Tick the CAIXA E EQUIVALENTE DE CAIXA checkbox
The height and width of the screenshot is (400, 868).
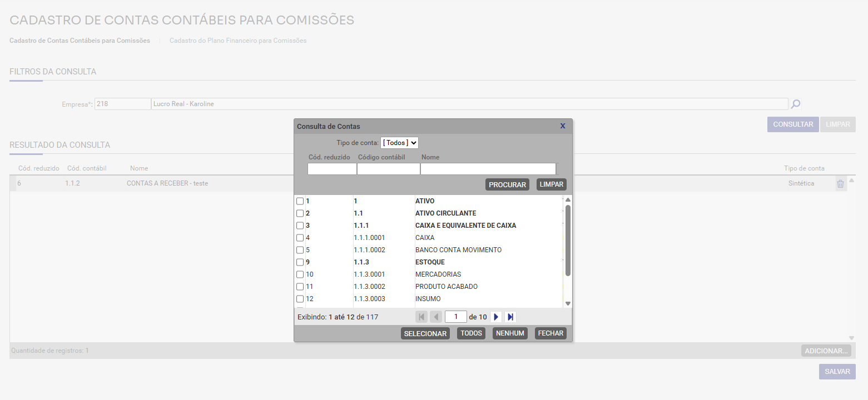point(300,226)
